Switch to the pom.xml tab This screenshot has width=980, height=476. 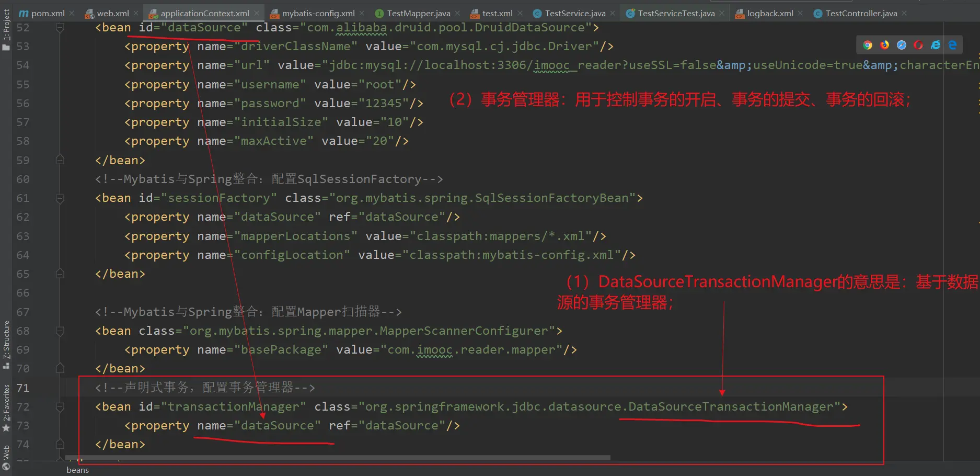(x=48, y=13)
